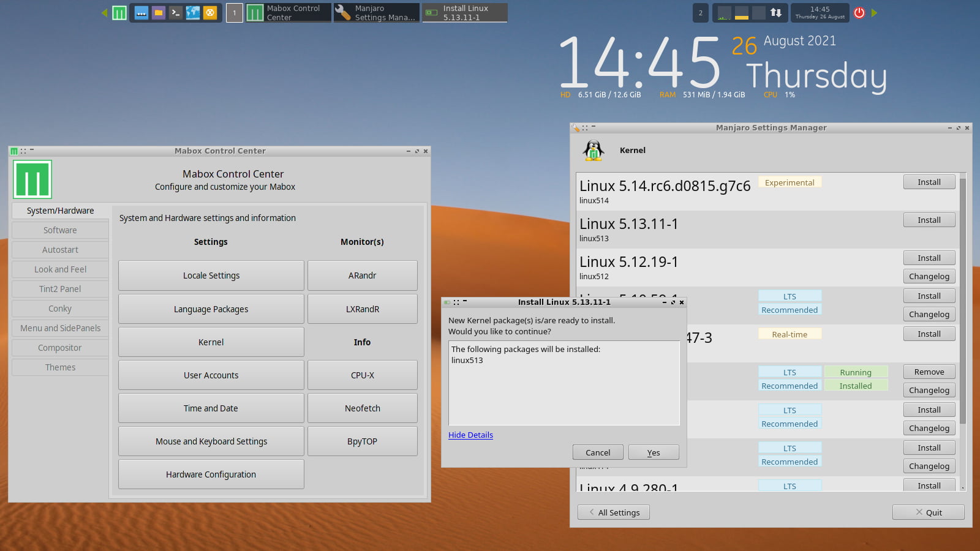Launch the terminal from the top panel
The height and width of the screenshot is (551, 980).
[176, 13]
